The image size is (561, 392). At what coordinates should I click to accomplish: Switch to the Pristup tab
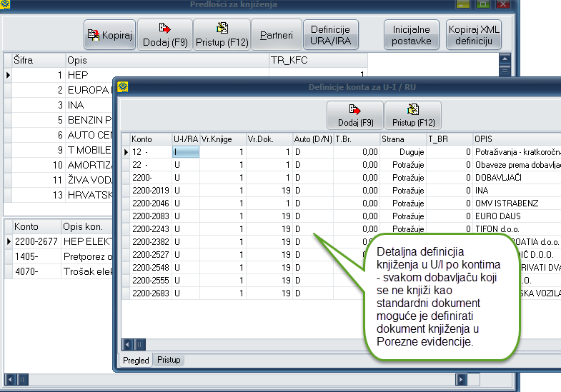click(x=169, y=361)
